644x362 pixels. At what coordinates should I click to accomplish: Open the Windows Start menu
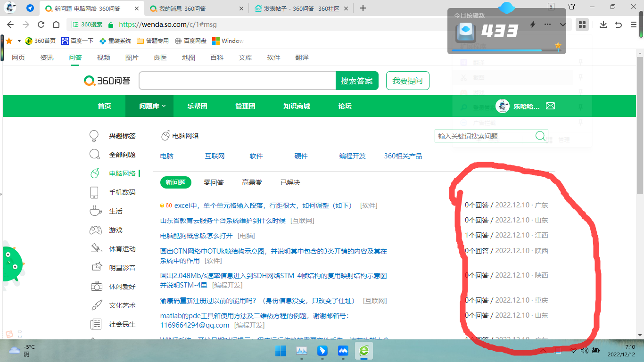pos(281,351)
